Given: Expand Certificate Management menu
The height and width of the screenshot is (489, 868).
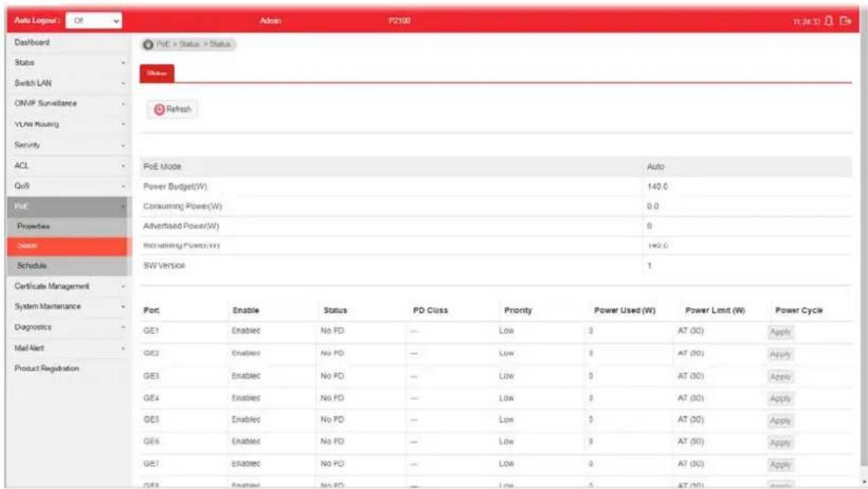Looking at the screenshot, I should [x=67, y=286].
